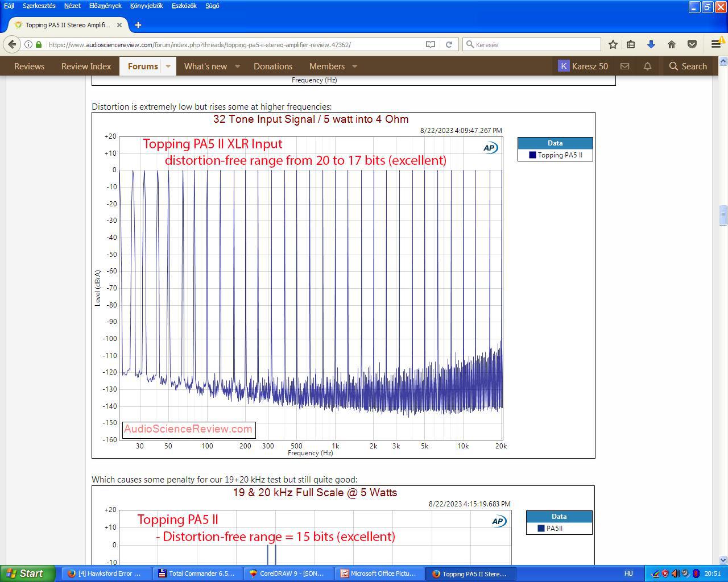
Task: Click the taskbar clock showing 20:51
Action: (x=713, y=573)
